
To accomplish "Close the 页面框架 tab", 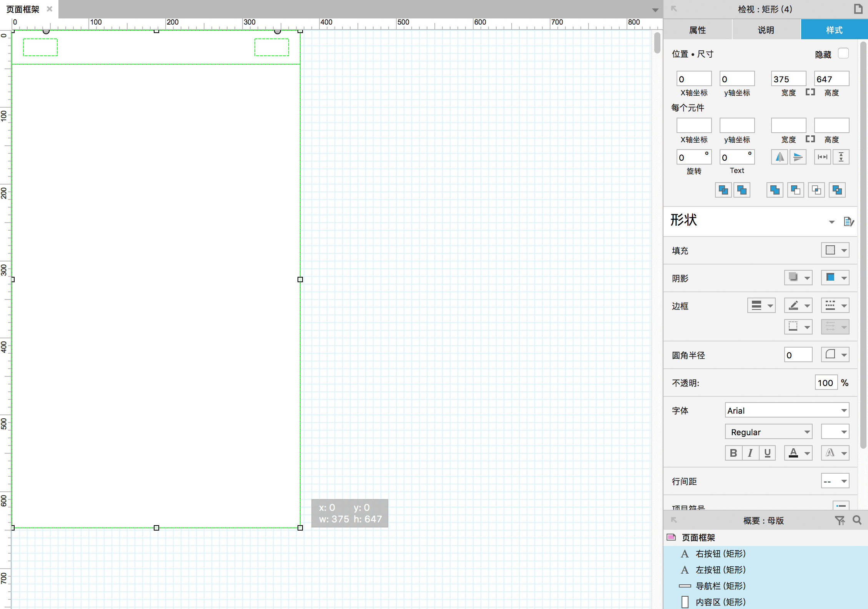I will (50, 9).
